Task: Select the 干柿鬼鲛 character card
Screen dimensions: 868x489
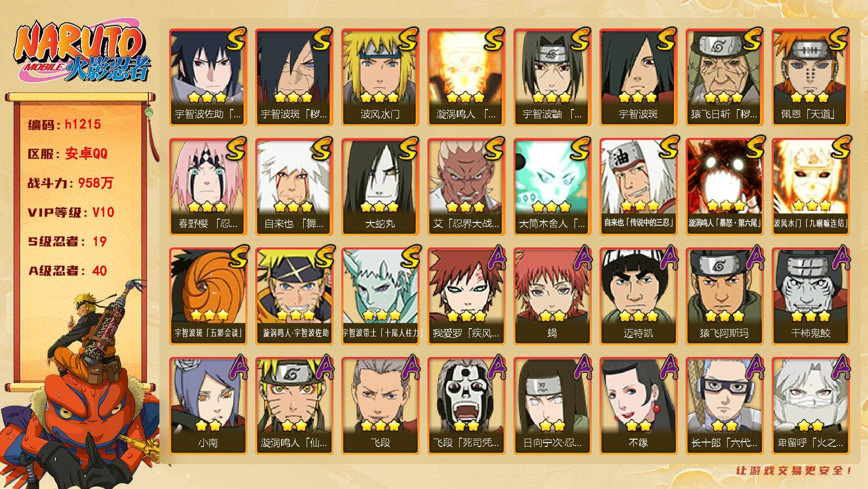Action: [810, 296]
